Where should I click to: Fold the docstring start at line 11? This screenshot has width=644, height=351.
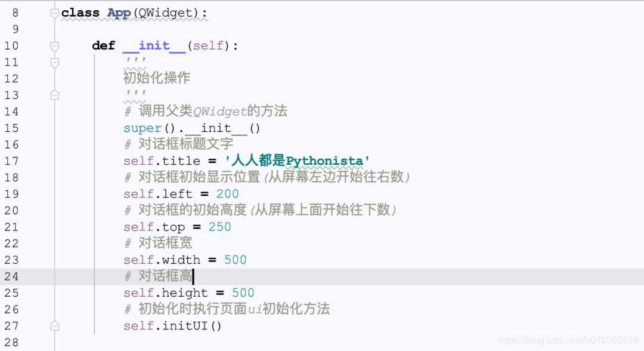click(55, 62)
